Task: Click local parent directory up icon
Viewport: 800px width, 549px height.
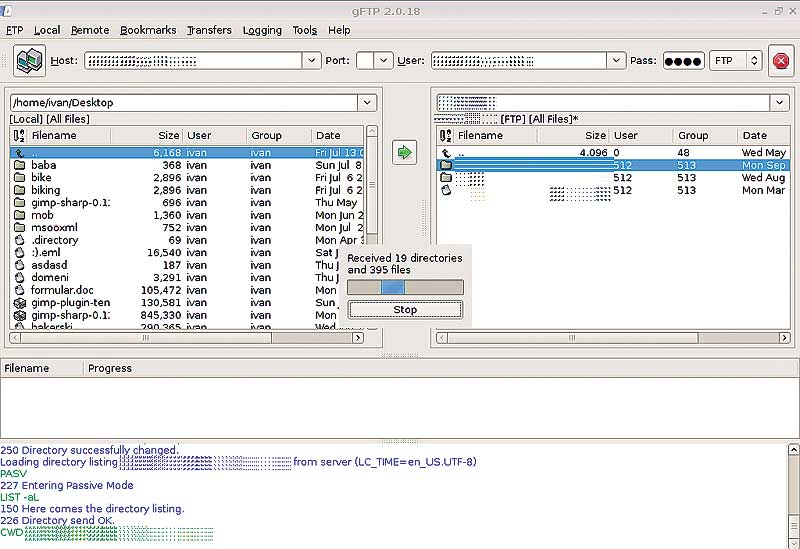Action: [x=19, y=153]
